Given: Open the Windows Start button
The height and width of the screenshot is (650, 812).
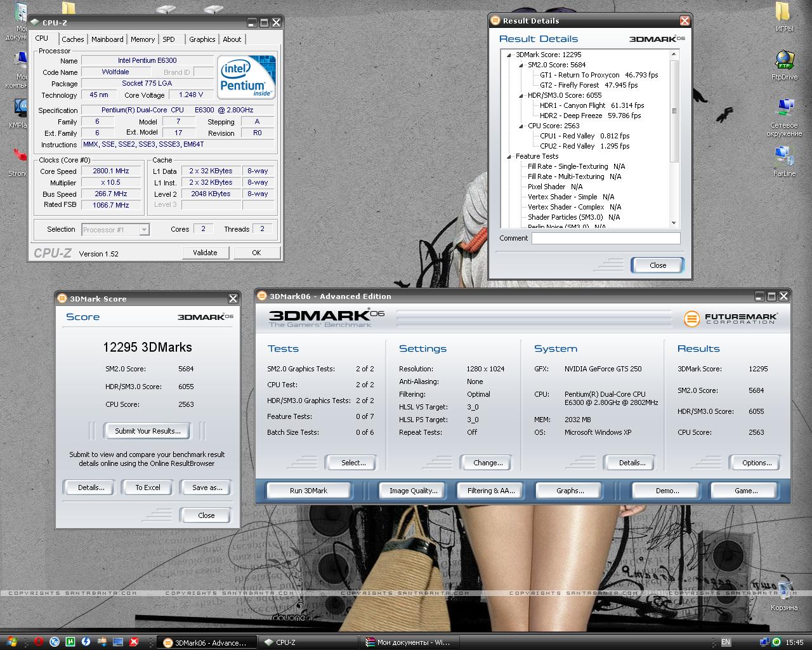Looking at the screenshot, I should 10,642.
